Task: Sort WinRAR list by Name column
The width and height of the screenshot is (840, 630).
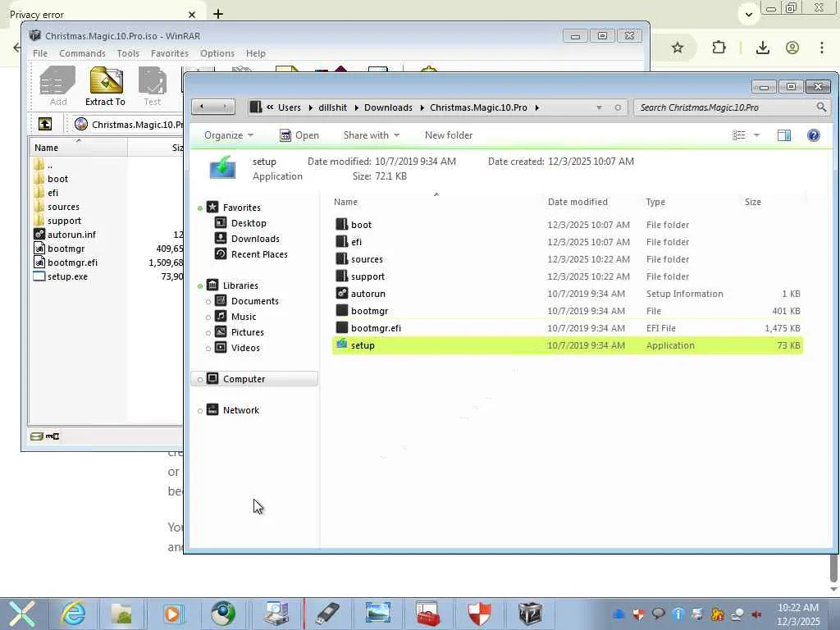Action: coord(78,148)
